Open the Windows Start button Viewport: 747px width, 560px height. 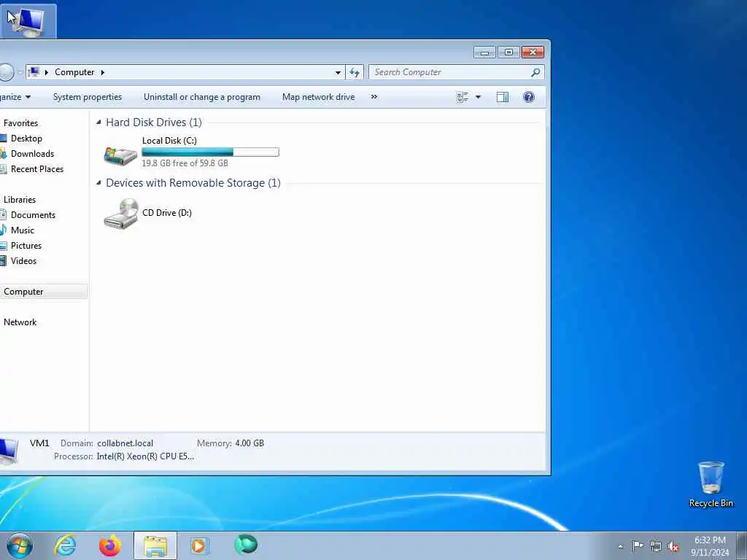point(20,545)
